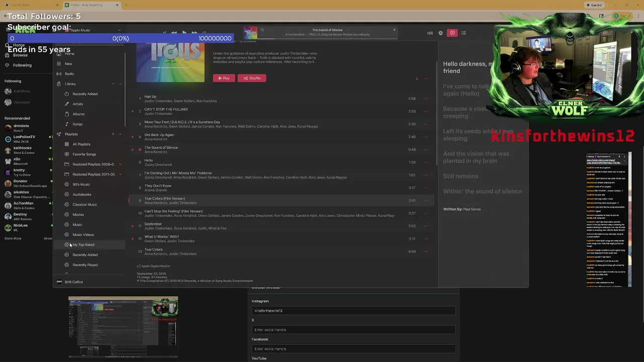
Task: Open recommended channel LosPollosTV
Action: pos(26,139)
